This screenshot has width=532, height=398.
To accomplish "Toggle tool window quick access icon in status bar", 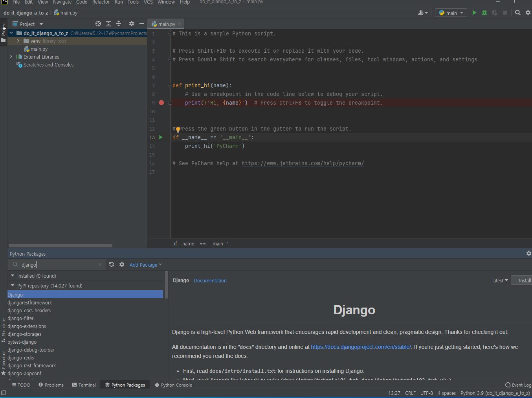I will [x=4, y=393].
